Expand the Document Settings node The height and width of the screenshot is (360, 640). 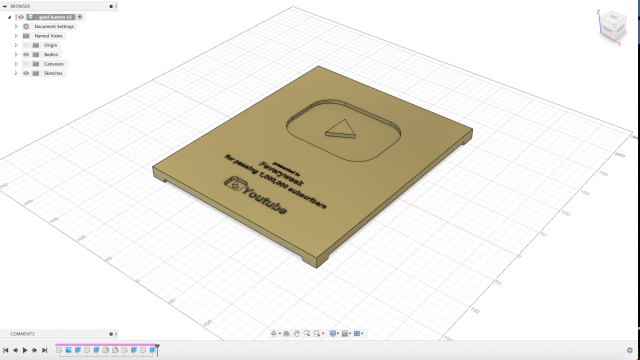[16, 26]
